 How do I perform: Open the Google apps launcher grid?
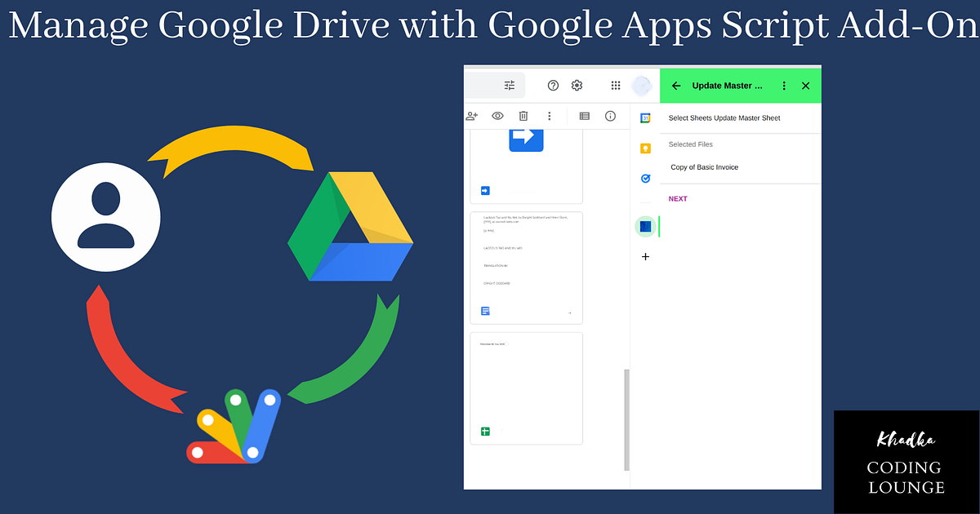tap(617, 85)
